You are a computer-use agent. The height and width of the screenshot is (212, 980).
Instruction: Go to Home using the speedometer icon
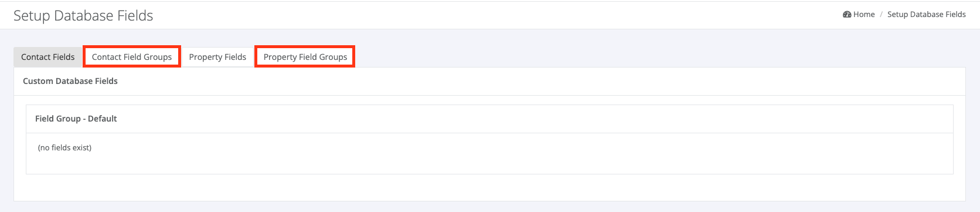pyautogui.click(x=847, y=14)
